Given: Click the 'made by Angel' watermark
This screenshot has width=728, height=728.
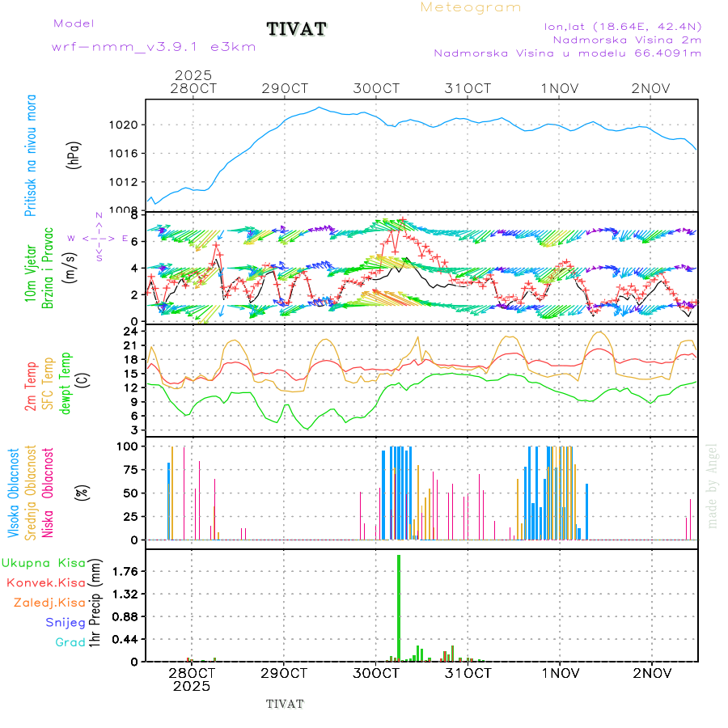Looking at the screenshot, I should (712, 485).
